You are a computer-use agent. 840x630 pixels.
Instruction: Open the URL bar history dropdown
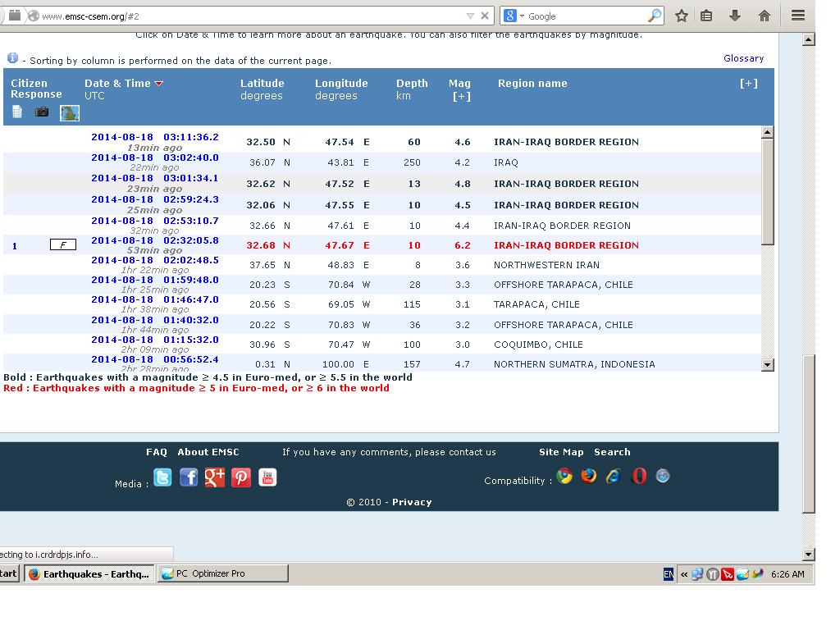(470, 16)
